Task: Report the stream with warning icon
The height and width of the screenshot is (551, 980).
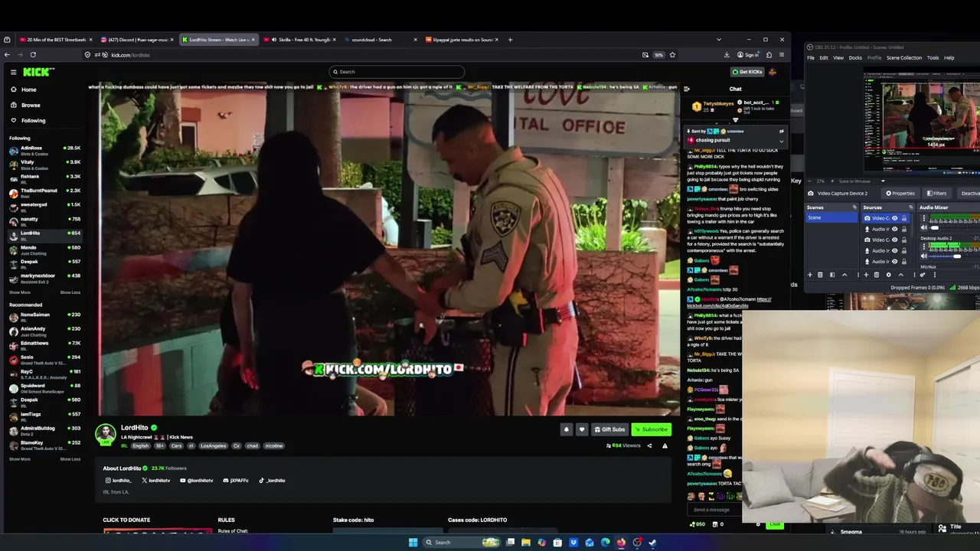Action: pos(665,445)
